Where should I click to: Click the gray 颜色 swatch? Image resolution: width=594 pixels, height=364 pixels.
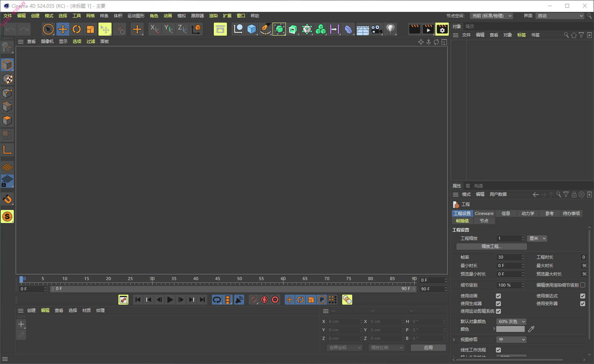(x=510, y=329)
